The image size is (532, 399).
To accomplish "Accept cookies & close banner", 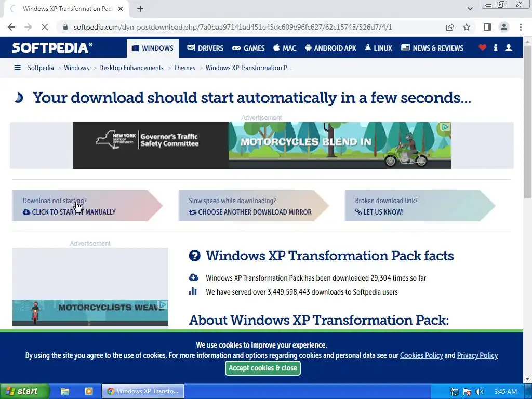I will 262,368.
